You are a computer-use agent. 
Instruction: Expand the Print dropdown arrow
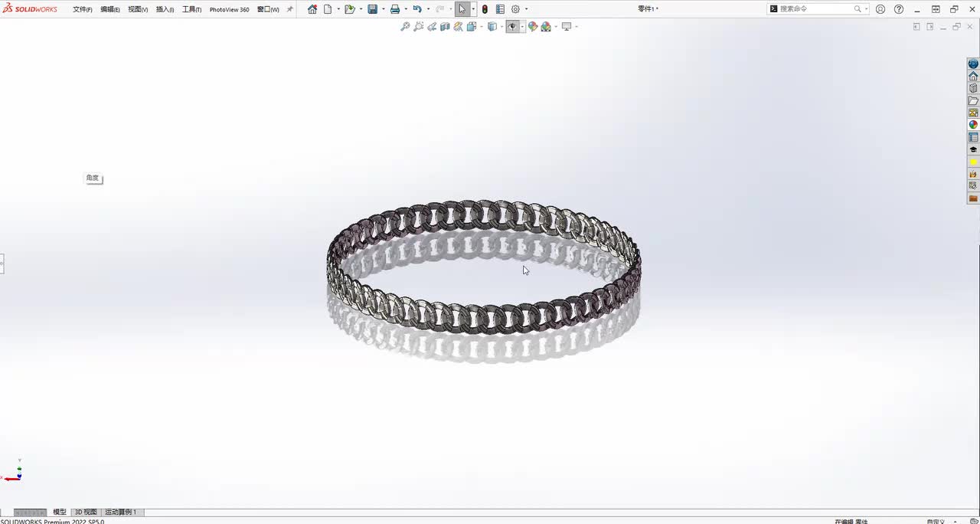[406, 9]
